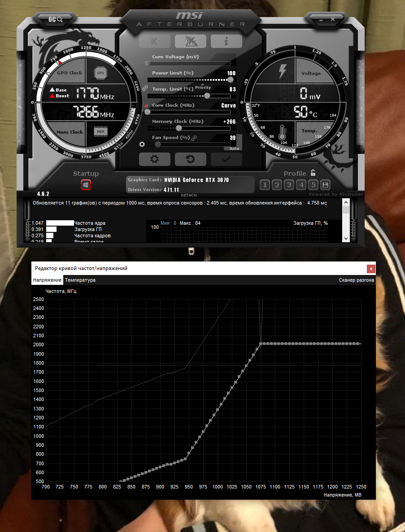Toggle Windows startup icon under Startup

click(86, 185)
